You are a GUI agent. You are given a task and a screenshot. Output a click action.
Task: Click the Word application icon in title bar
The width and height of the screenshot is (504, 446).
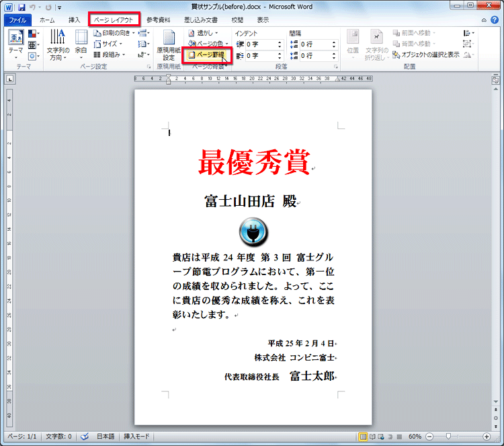point(8,7)
